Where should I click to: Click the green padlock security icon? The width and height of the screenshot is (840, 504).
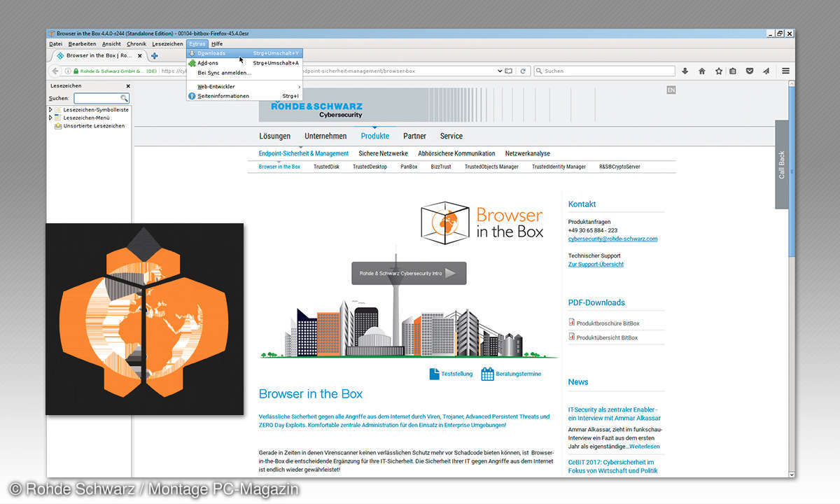click(76, 71)
